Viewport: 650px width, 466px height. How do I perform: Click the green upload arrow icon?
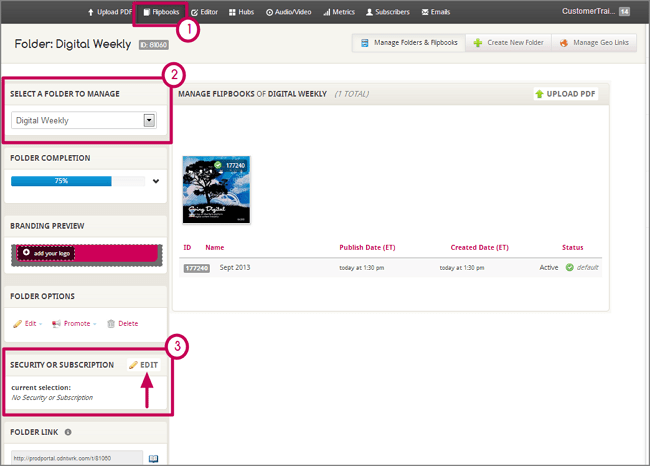[539, 94]
